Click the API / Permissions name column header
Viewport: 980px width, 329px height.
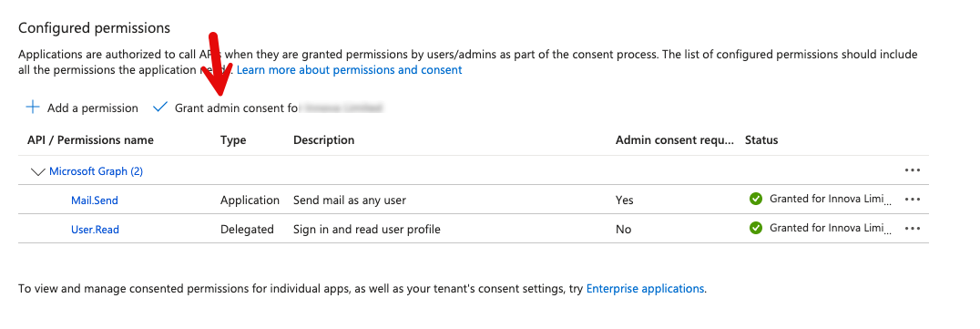pyautogui.click(x=91, y=140)
